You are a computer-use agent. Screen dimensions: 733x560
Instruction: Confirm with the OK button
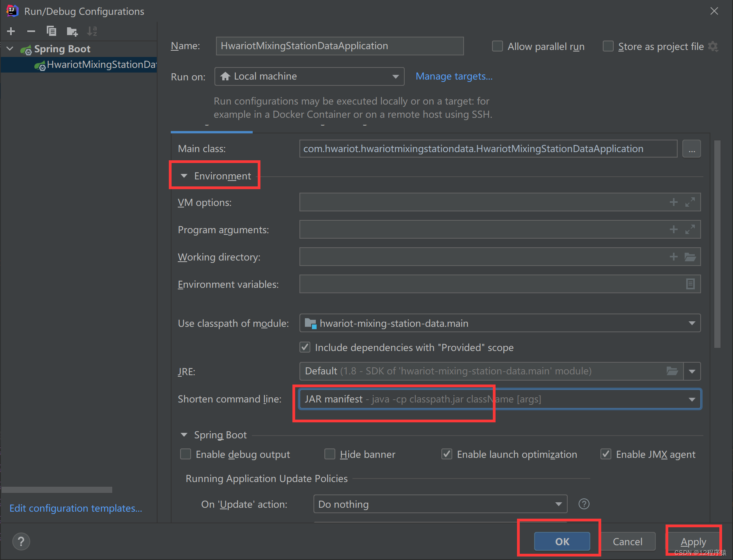point(562,541)
